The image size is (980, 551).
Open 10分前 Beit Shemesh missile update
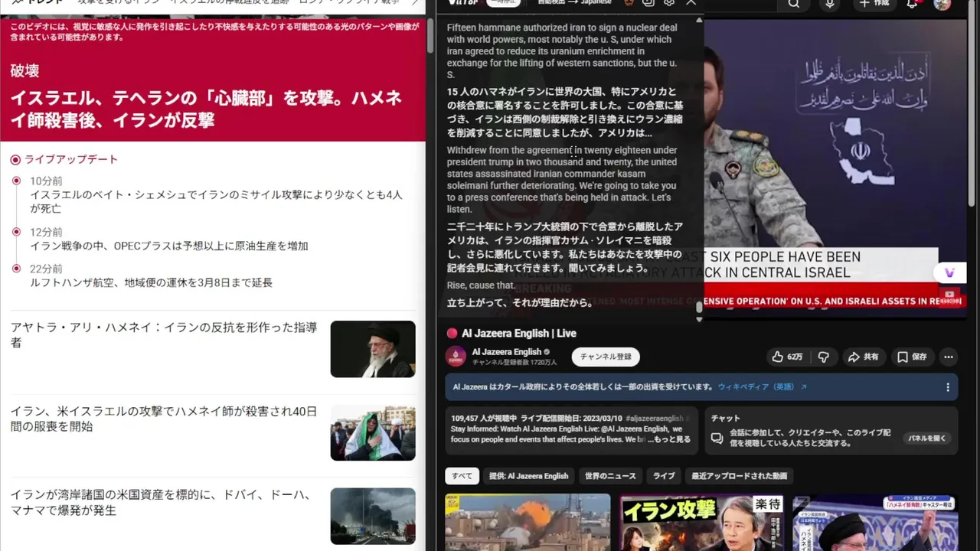[x=216, y=201]
